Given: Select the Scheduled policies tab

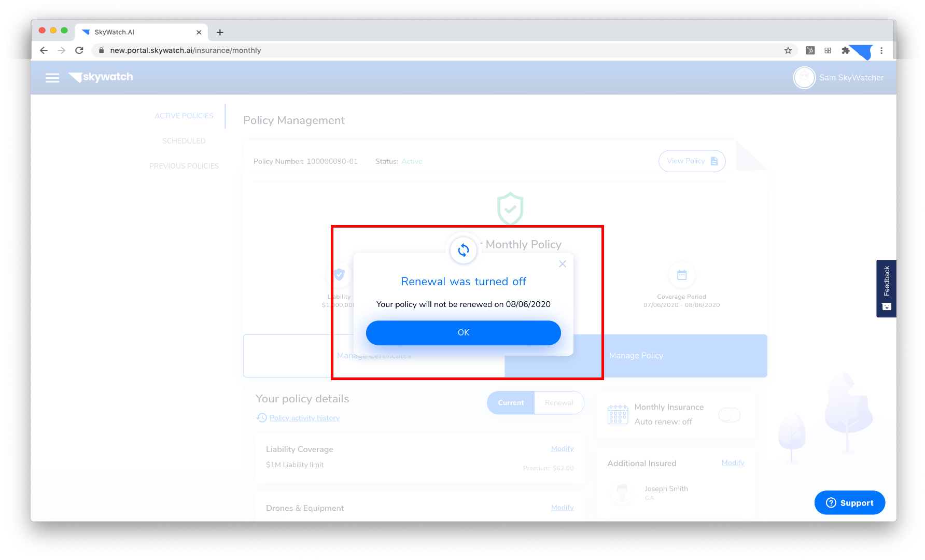Looking at the screenshot, I should (184, 141).
